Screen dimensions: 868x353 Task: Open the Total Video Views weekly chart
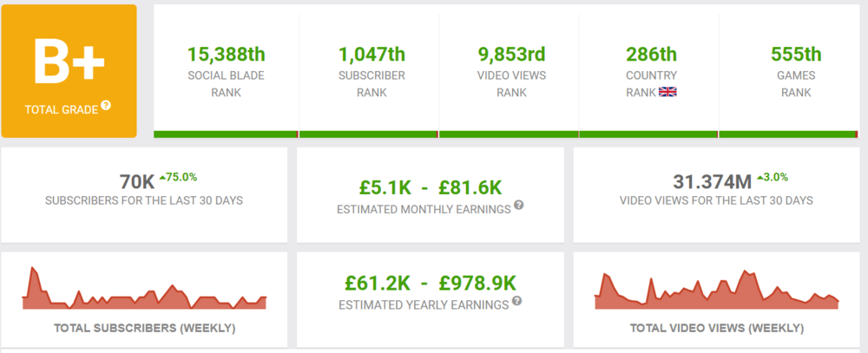click(x=716, y=290)
